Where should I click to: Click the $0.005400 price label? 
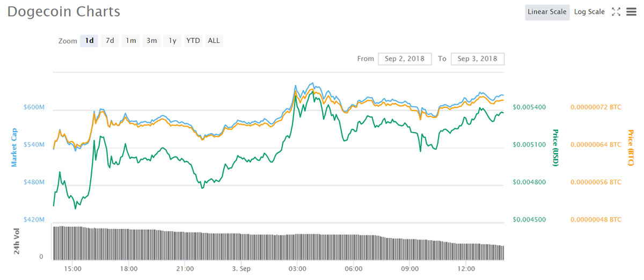pos(529,107)
